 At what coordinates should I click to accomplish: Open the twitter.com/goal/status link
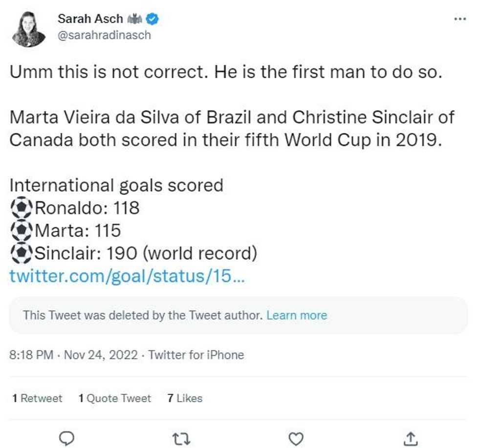pyautogui.click(x=127, y=276)
